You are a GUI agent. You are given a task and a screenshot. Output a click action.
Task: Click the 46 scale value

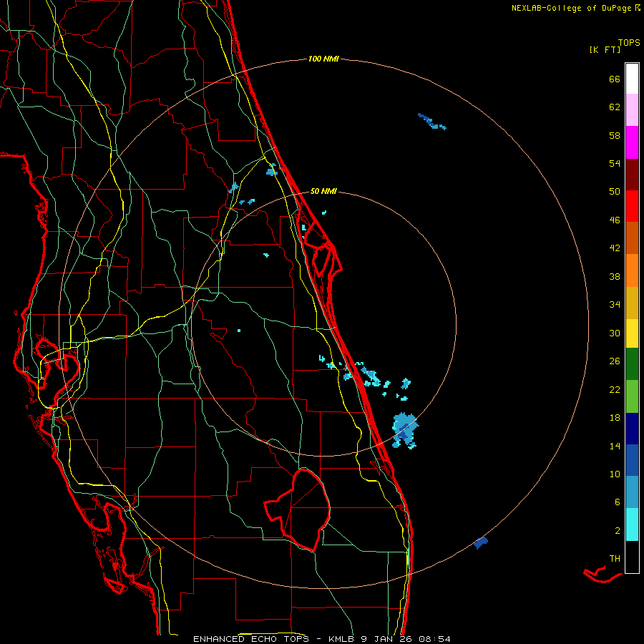tap(615, 220)
